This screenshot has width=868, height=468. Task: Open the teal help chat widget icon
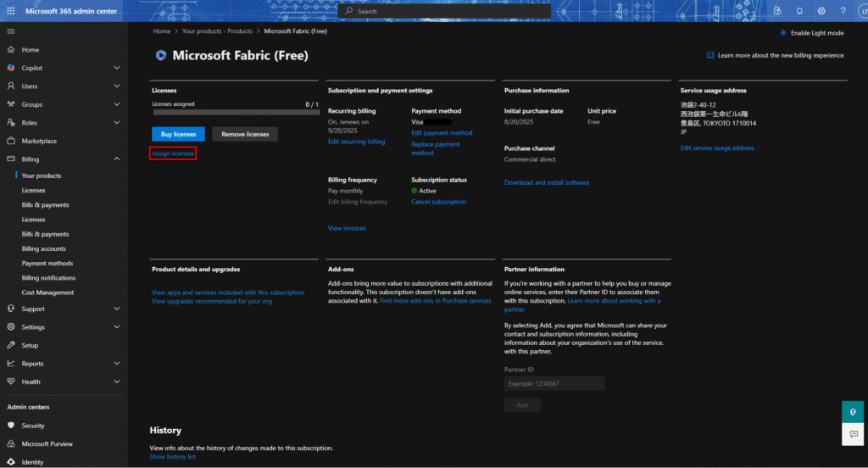point(854,411)
